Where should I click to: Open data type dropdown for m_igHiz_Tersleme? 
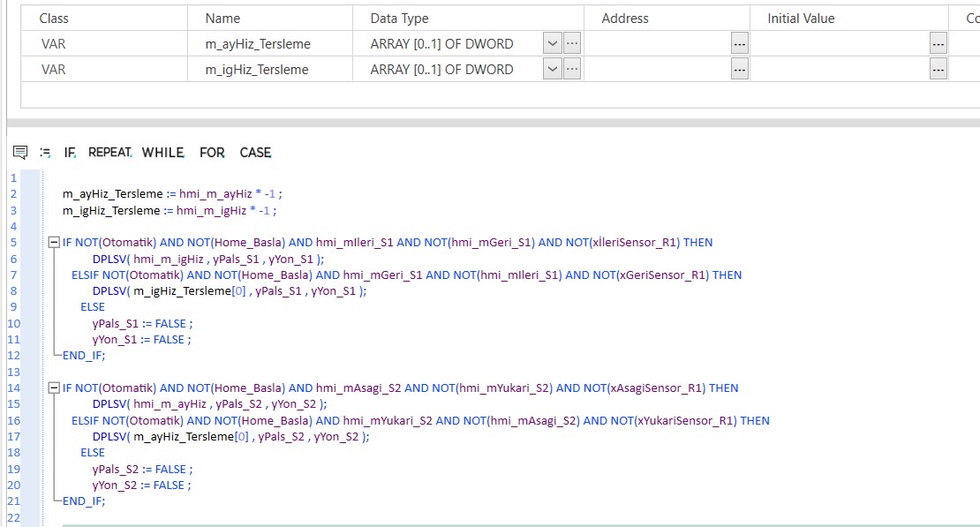(552, 69)
